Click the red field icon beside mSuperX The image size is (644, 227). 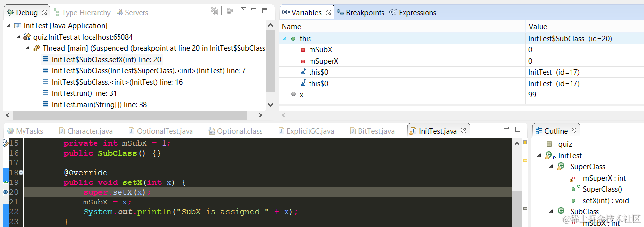303,61
